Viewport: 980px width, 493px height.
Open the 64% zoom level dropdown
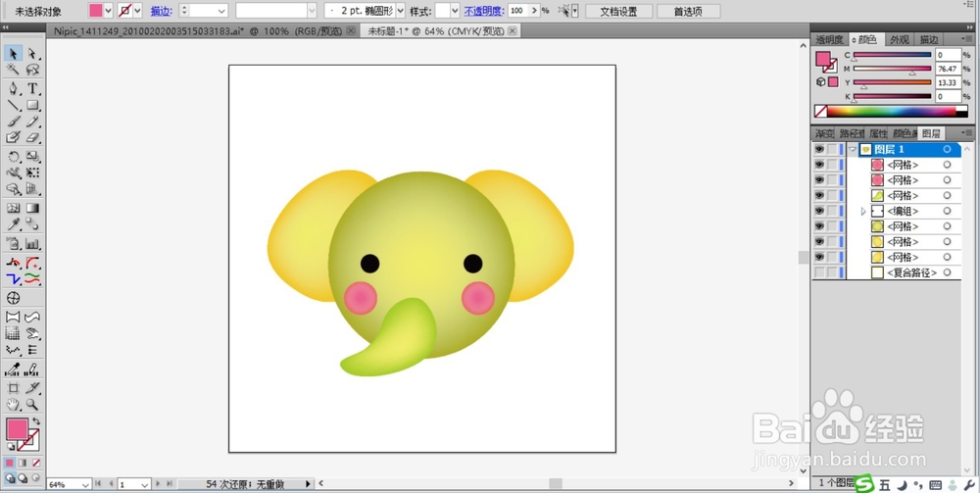coord(85,484)
